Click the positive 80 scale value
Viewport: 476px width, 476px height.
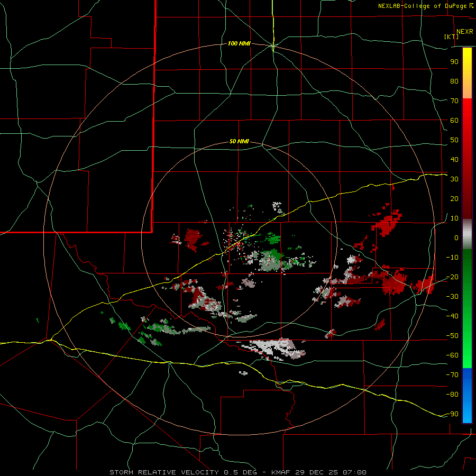coord(454,81)
